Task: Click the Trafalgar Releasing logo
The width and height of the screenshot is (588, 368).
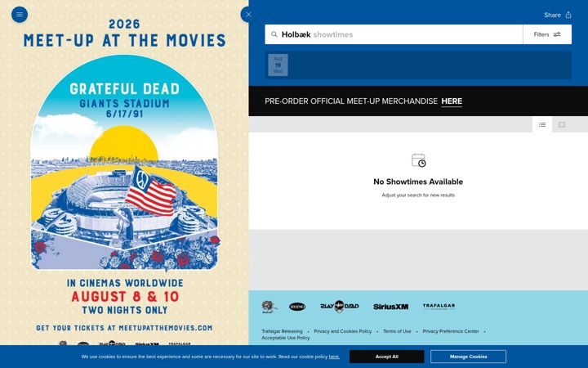Action: tap(439, 307)
